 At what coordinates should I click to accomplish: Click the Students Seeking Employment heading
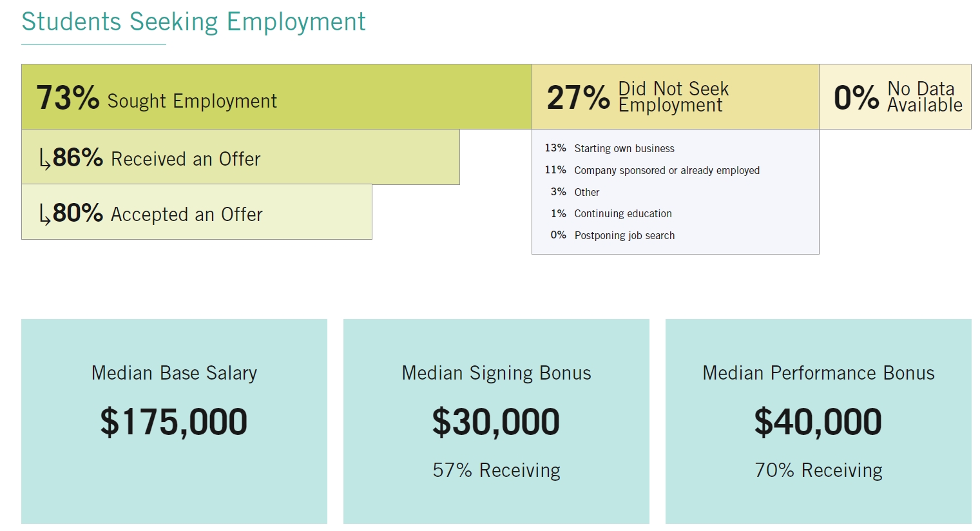click(193, 22)
